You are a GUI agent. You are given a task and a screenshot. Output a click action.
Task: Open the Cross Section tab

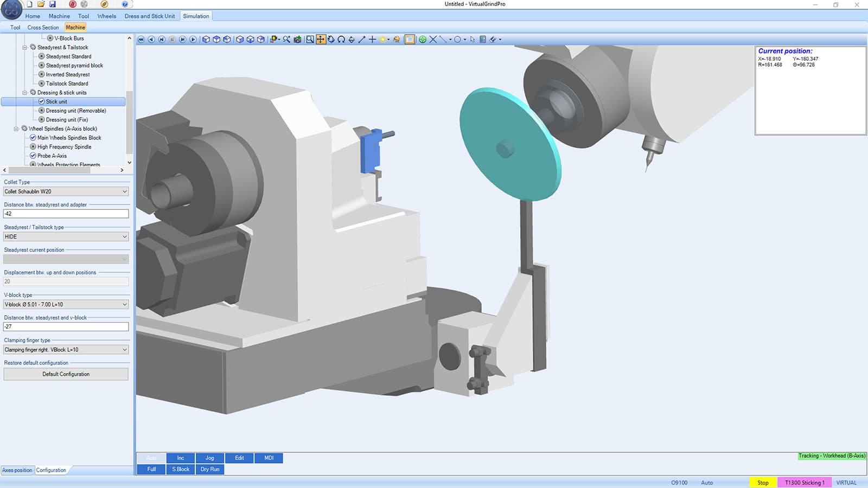click(43, 27)
